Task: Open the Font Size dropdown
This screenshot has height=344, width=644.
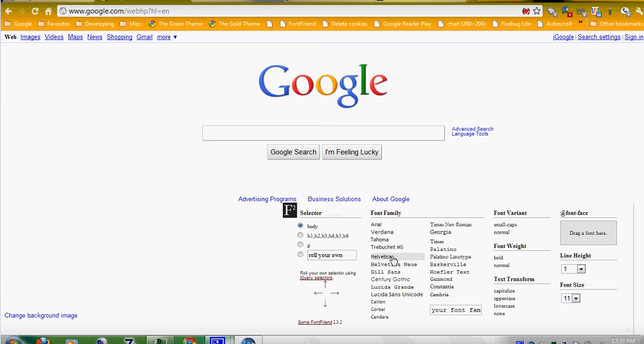Action: (570, 298)
